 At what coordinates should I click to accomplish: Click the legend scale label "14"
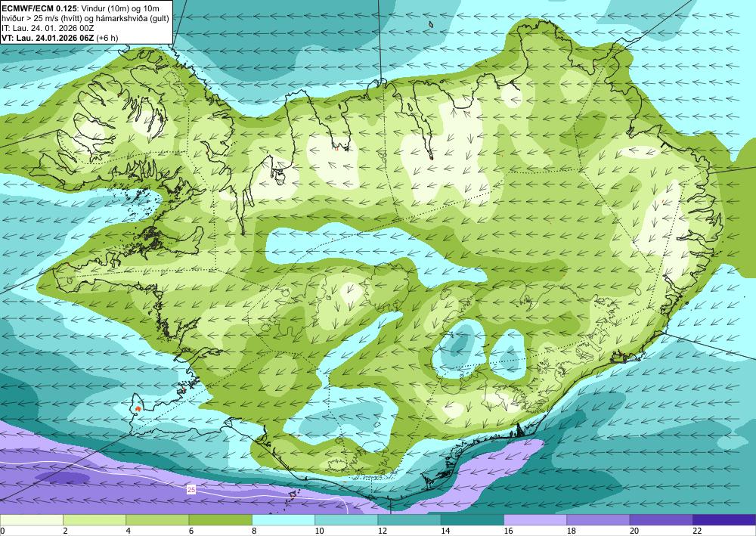pyautogui.click(x=445, y=531)
